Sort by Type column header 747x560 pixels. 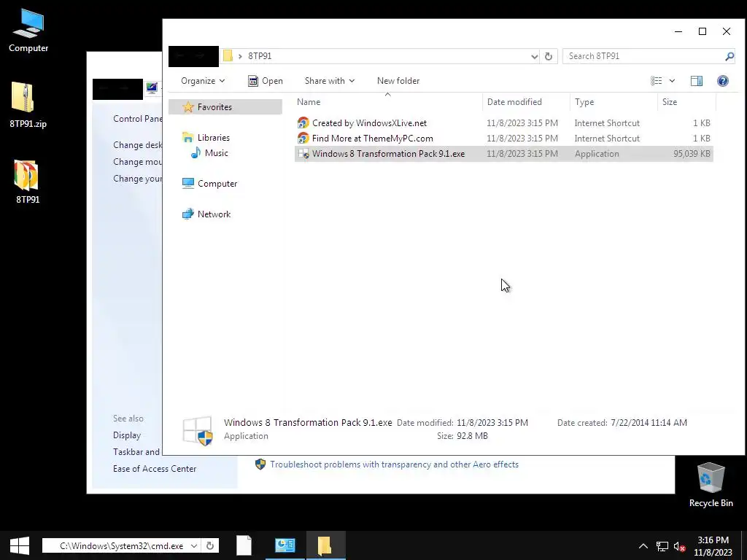point(614,102)
